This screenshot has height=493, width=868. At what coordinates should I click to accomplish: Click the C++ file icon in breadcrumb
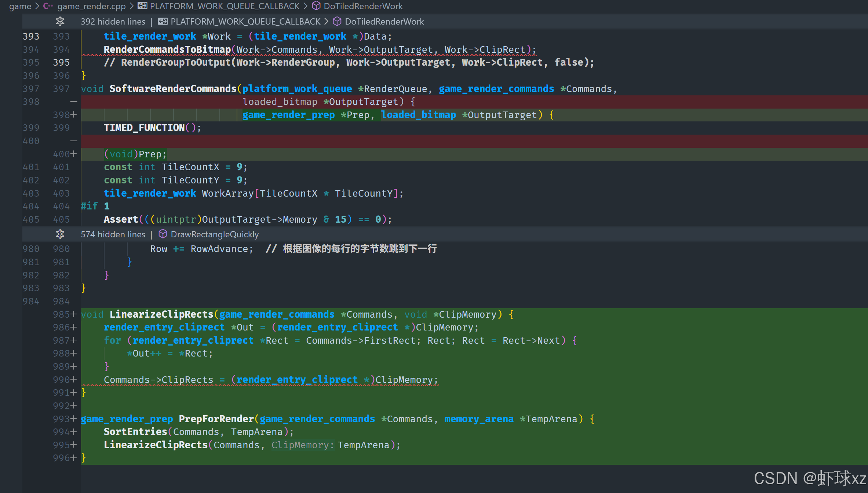pyautogui.click(x=48, y=6)
